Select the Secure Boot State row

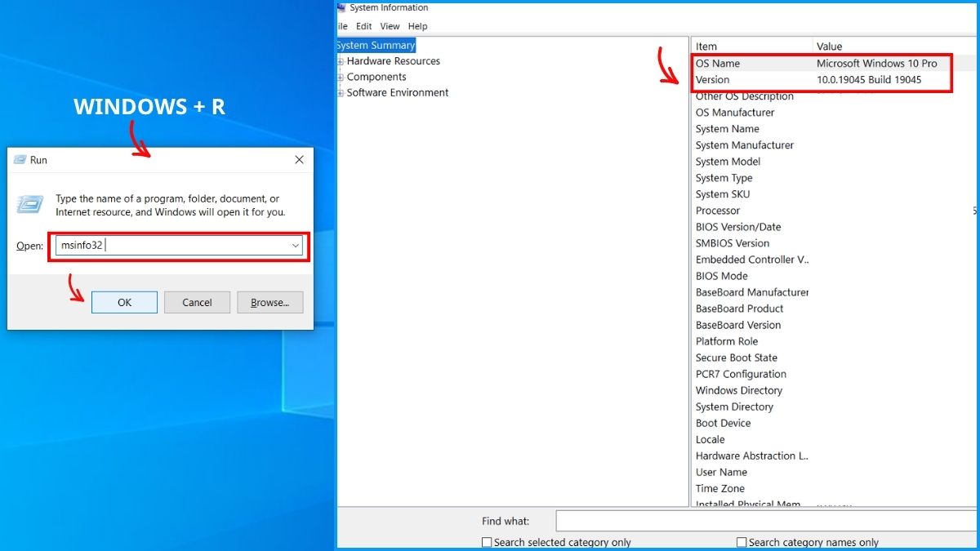coord(835,358)
